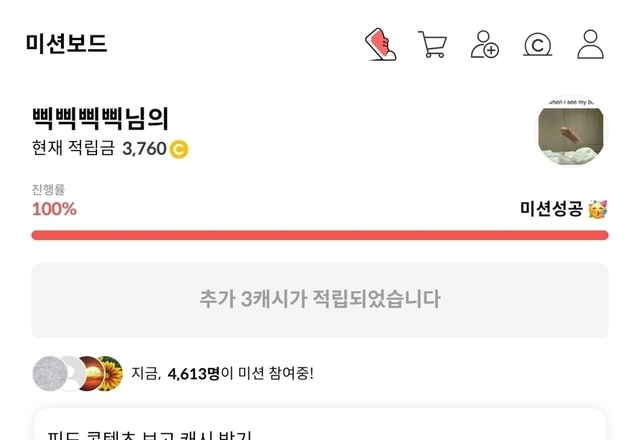The height and width of the screenshot is (440, 640).
Task: Open the shopping cart
Action: (x=432, y=45)
